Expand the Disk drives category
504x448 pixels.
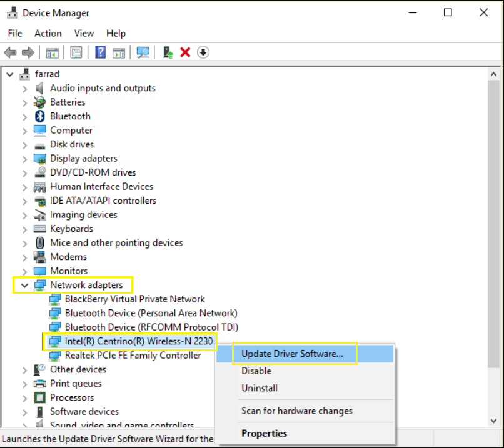point(25,145)
